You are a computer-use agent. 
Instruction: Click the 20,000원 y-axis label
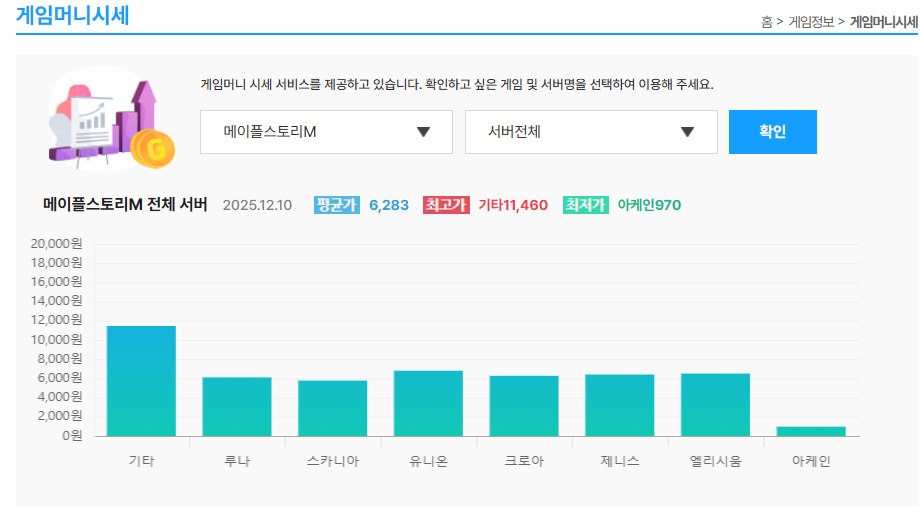(x=56, y=244)
